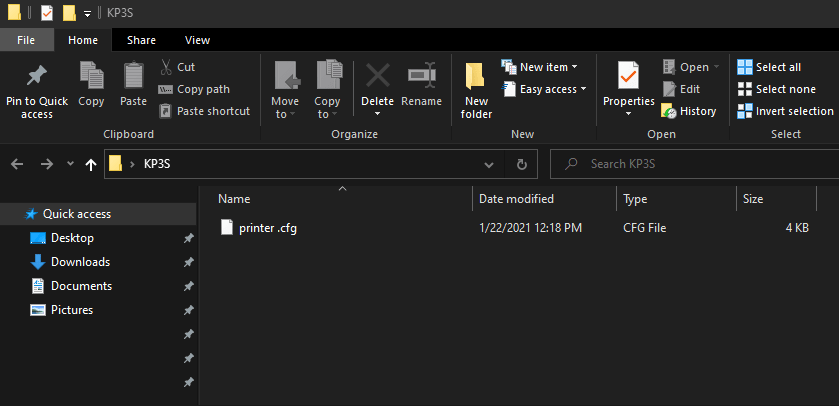839x406 pixels.
Task: Click the Copy path button
Action: point(194,89)
